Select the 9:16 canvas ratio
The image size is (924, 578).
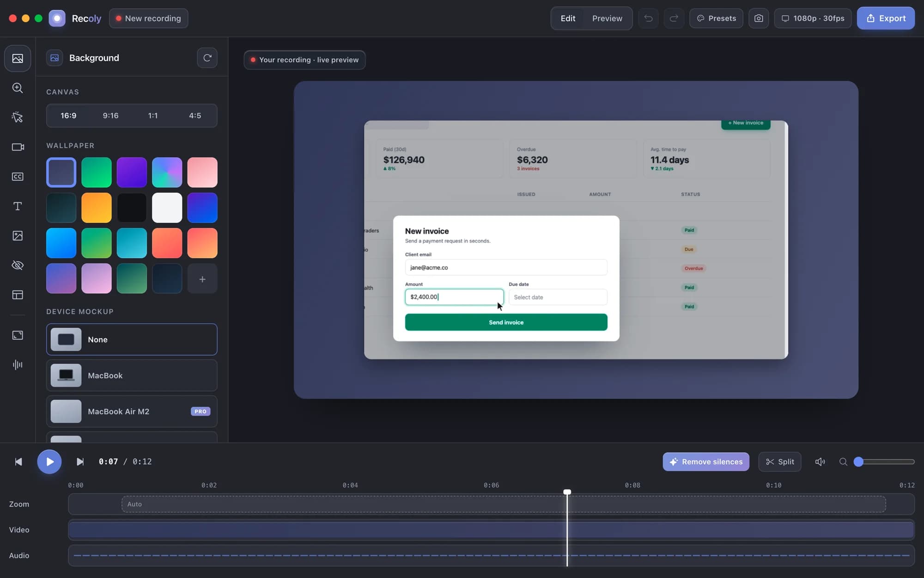coord(110,116)
